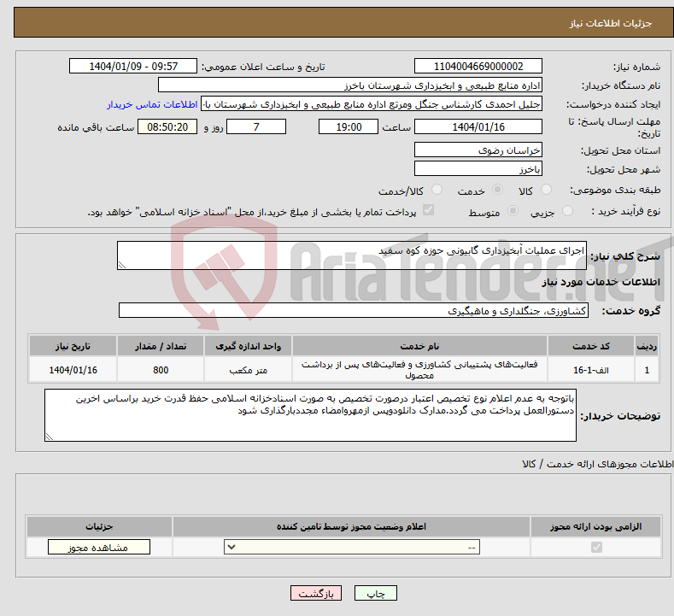Click the province field خراسان رضوی
The image size is (674, 616).
tap(478, 150)
